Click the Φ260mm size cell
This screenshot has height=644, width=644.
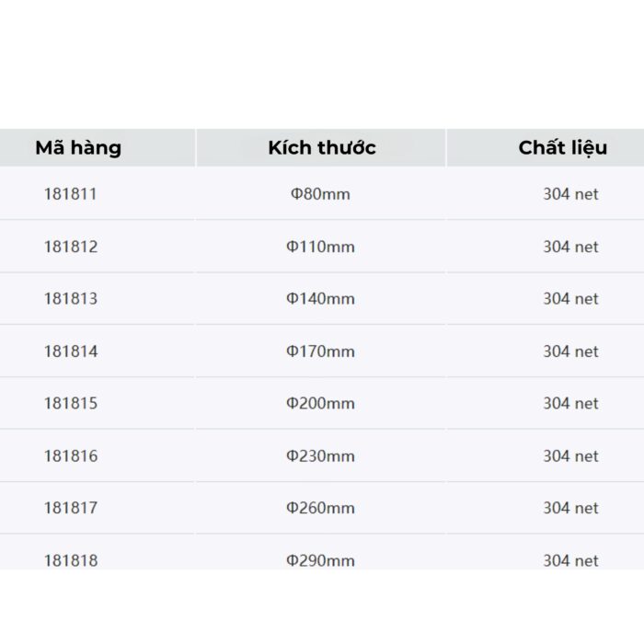[x=320, y=508]
